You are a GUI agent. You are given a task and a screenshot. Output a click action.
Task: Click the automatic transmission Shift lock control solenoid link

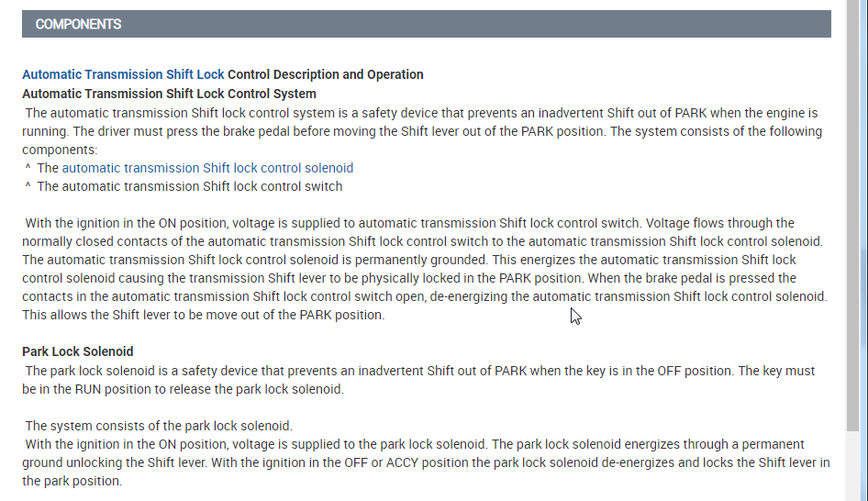207,168
